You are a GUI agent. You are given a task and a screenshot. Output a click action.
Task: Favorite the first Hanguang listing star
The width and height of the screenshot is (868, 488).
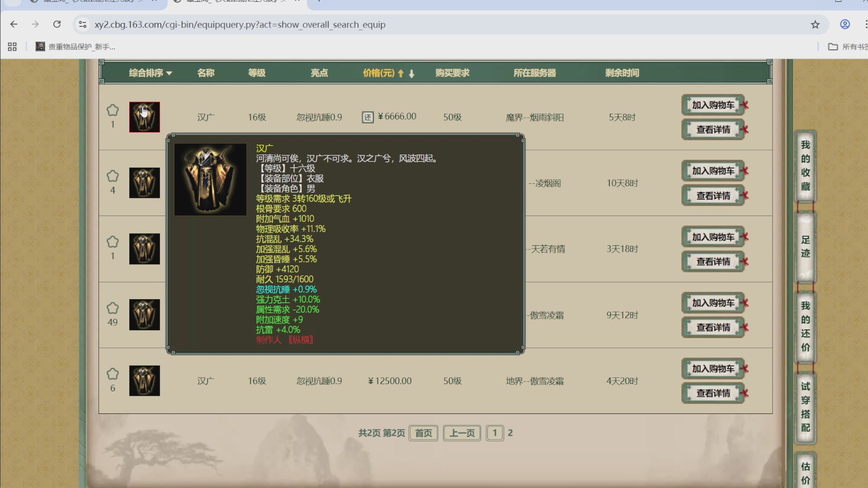[113, 110]
